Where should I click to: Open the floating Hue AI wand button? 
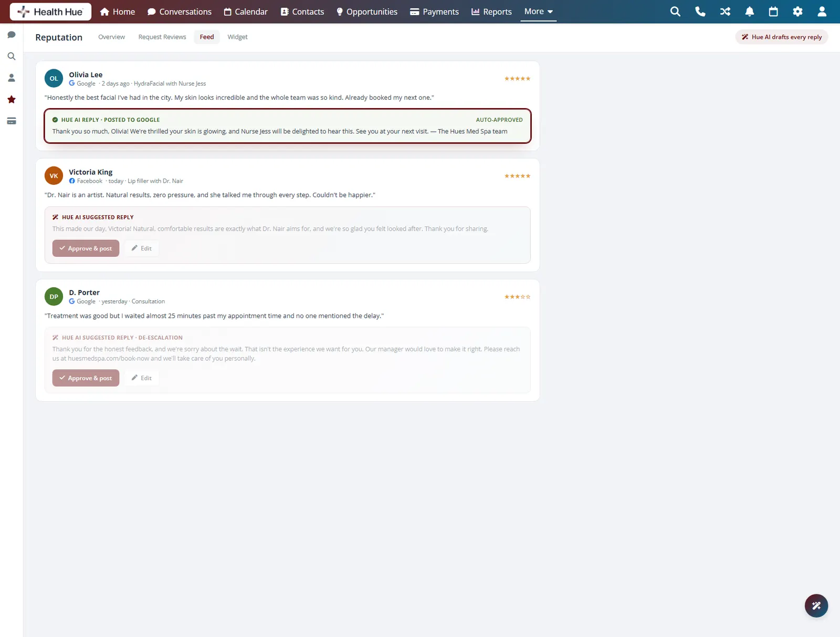[816, 605]
